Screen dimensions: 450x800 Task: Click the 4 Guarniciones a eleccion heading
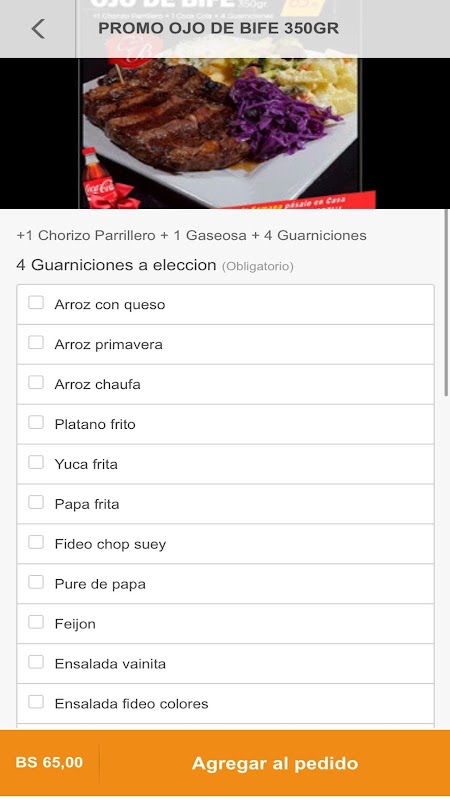[x=116, y=265]
